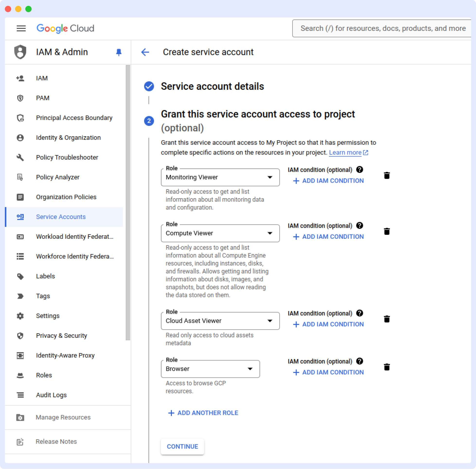Screen dimensions: 476x469
Task: Open IAM condition help for Monitoring Viewer
Action: [x=360, y=170]
